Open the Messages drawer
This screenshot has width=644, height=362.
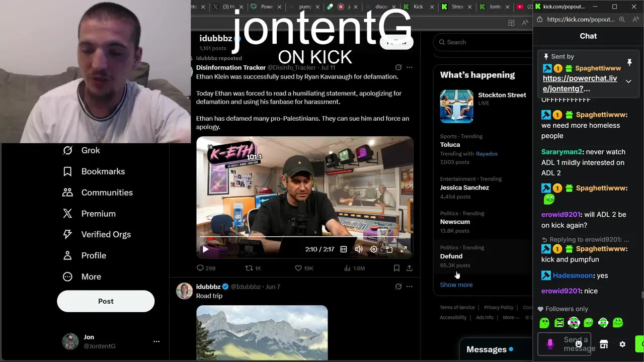pos(496,349)
